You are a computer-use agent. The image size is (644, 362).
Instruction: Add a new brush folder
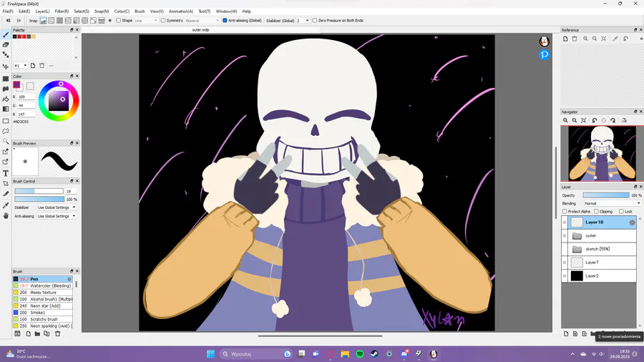[37, 333]
